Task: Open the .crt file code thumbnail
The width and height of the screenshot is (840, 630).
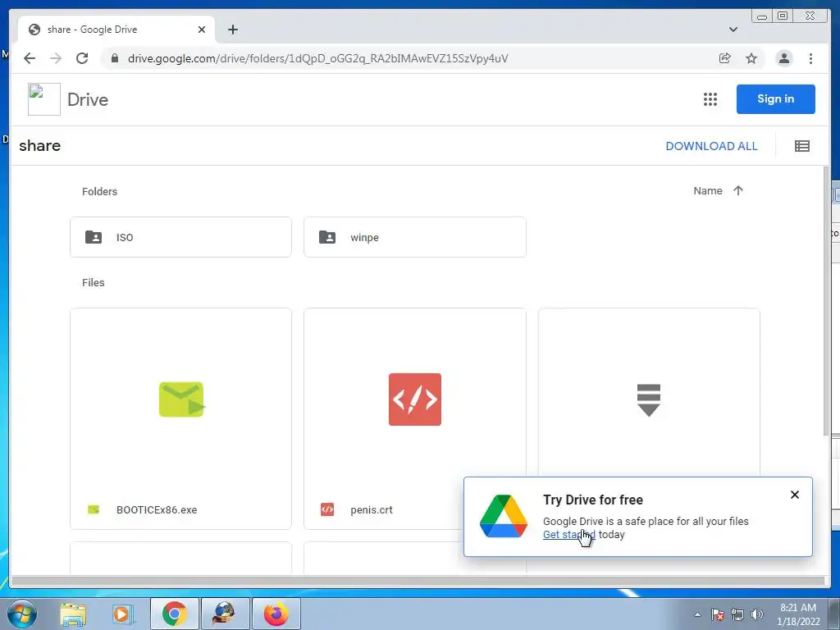Action: pos(414,399)
